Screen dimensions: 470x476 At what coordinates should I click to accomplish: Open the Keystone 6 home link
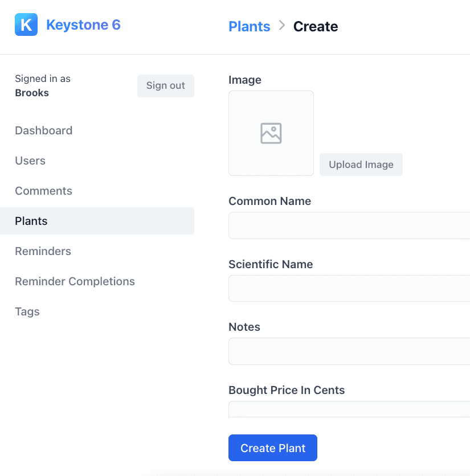click(83, 24)
